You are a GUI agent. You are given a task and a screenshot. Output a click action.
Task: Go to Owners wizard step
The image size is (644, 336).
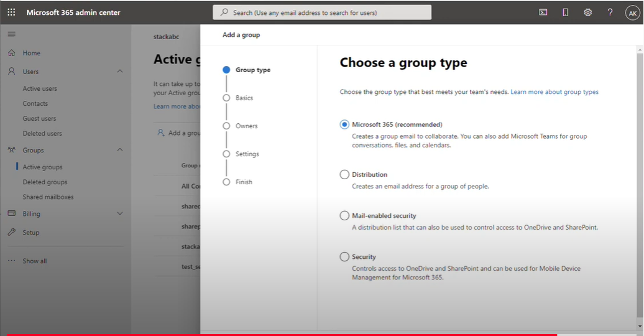click(240, 126)
